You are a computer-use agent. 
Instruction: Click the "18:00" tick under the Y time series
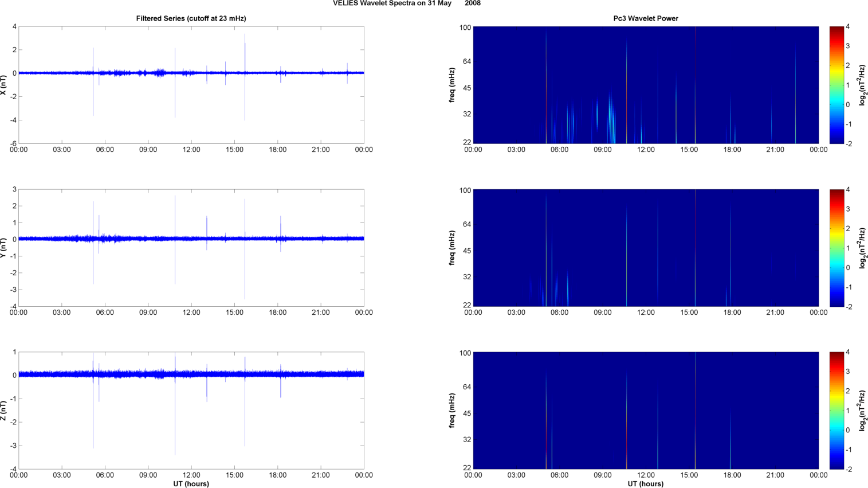click(x=278, y=313)
